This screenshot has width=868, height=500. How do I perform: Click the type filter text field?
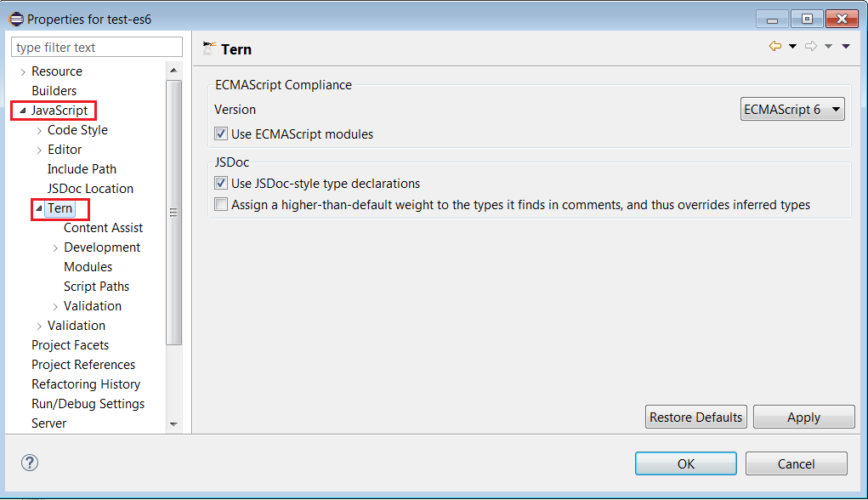(96, 46)
